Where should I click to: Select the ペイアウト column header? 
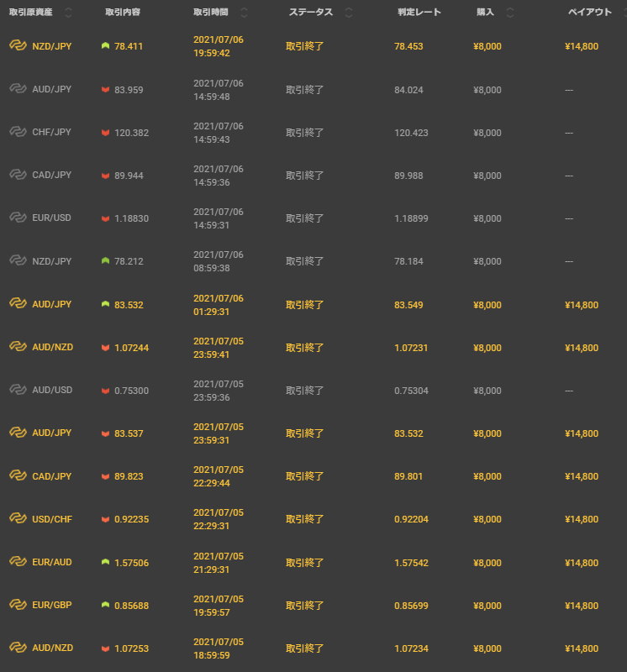pos(589,13)
